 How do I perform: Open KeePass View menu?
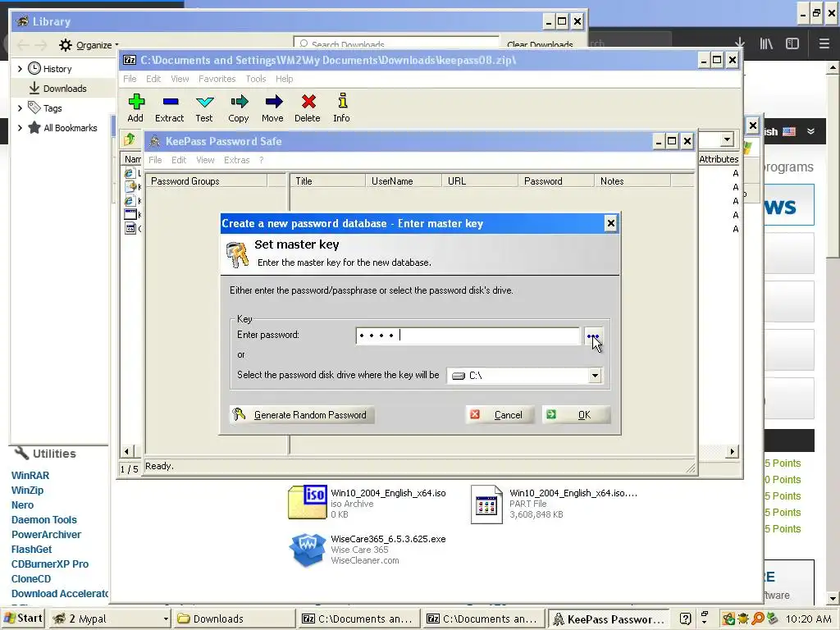click(205, 160)
